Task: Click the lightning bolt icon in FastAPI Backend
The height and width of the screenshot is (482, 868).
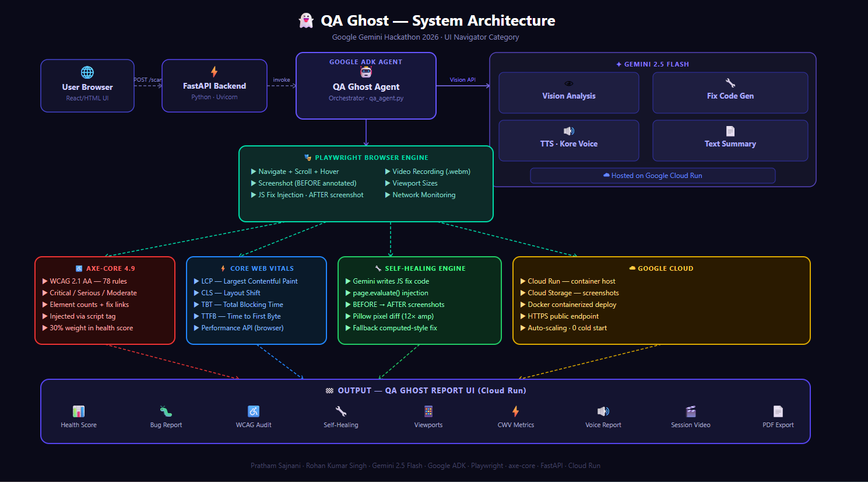Action: coord(215,71)
